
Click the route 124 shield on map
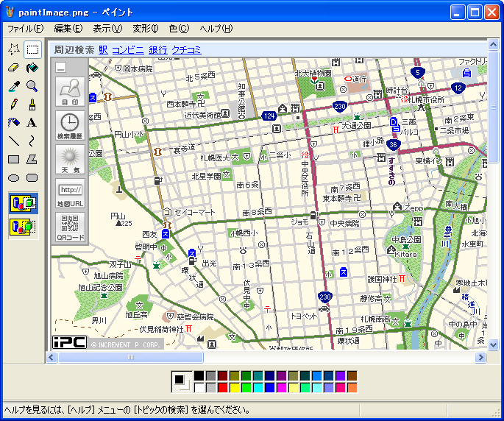tap(269, 116)
